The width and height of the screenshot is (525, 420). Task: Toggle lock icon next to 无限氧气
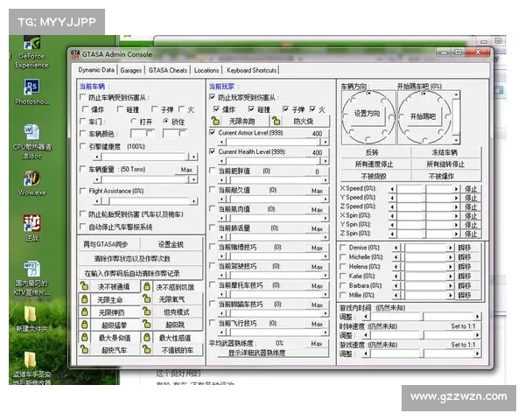click(146, 298)
